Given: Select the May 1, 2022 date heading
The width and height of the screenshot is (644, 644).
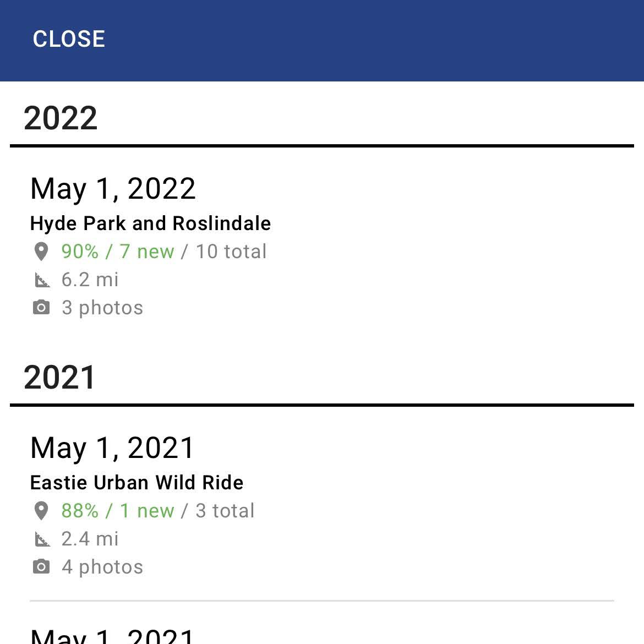Looking at the screenshot, I should 113,189.
